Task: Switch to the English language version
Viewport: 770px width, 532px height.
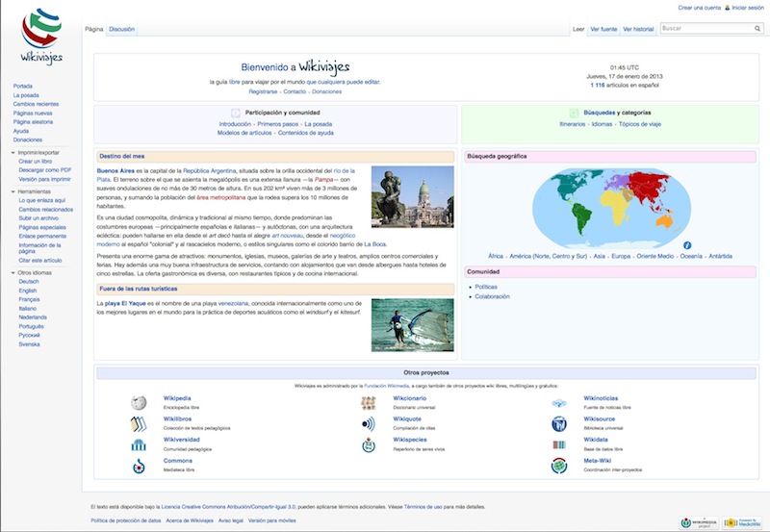Action: click(x=28, y=291)
